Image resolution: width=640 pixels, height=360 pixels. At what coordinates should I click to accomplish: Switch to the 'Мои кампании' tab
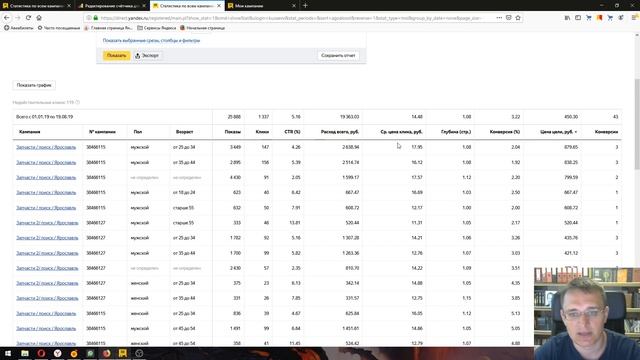pyautogui.click(x=261, y=6)
